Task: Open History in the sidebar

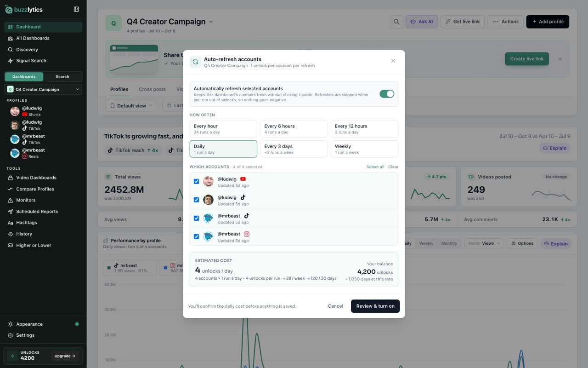Action: 43,234
